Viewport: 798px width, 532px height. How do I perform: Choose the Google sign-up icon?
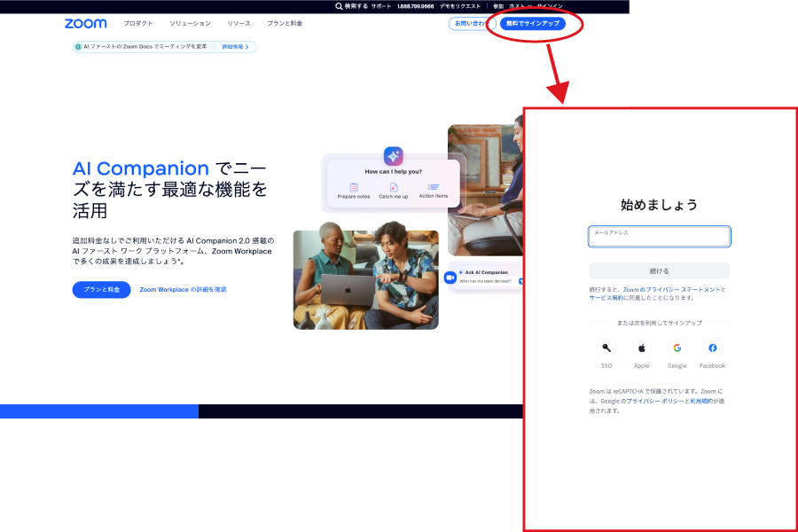point(677,348)
